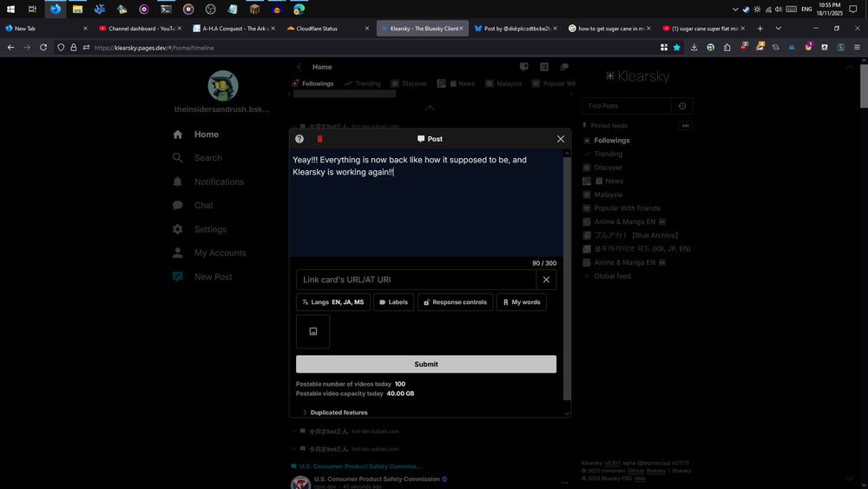Open the Langs EN, JA, MS selector
Image resolution: width=868 pixels, height=489 pixels.
point(333,302)
